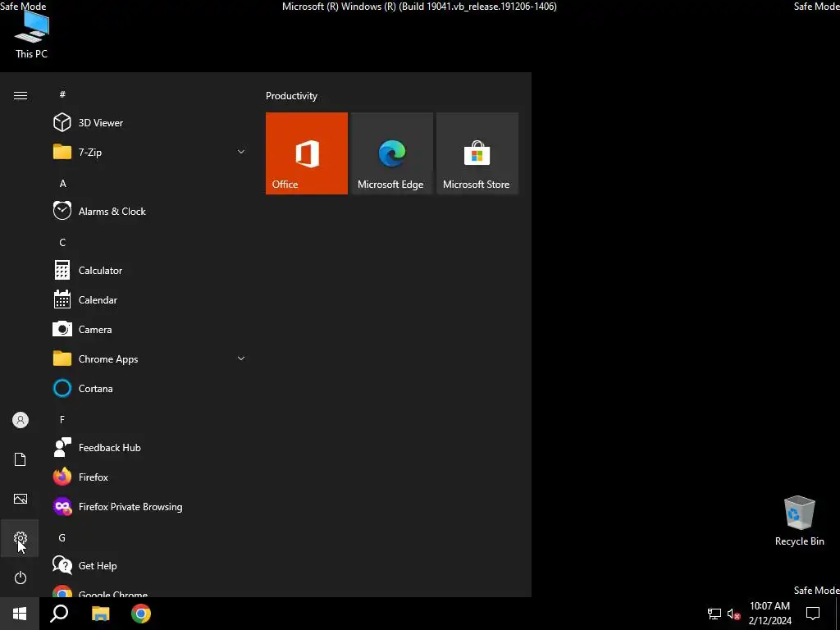Open Feedback Hub
Screen dimensions: 840x630
click(149, 448)
